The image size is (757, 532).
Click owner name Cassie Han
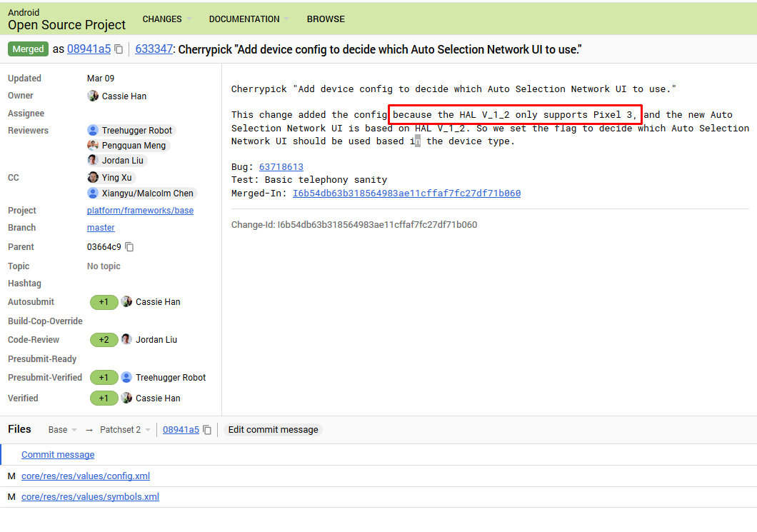(124, 96)
